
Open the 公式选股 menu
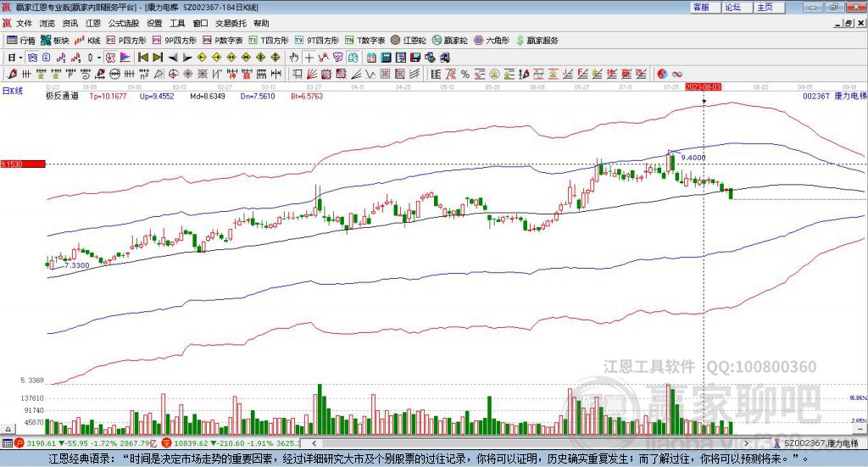tap(124, 23)
